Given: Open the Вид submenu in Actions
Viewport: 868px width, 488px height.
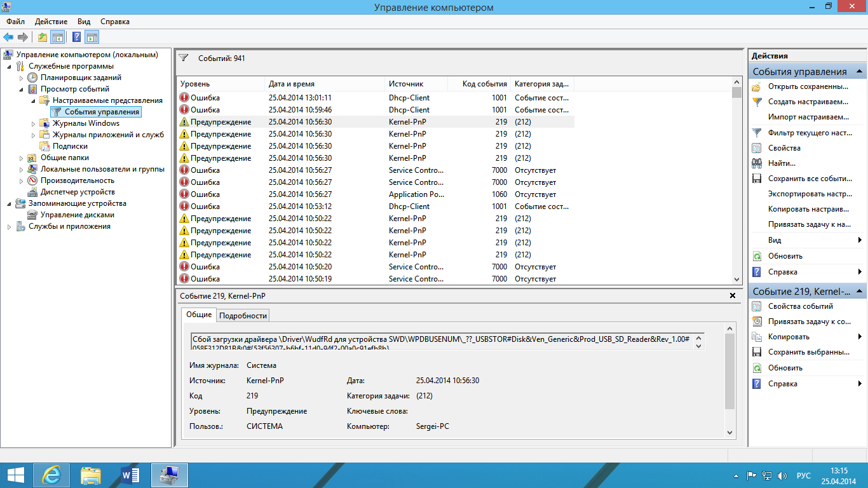Looking at the screenshot, I should click(807, 240).
